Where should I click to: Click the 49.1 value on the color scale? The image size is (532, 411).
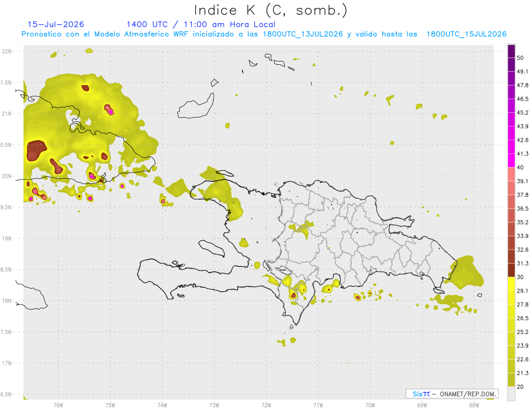pyautogui.click(x=523, y=71)
